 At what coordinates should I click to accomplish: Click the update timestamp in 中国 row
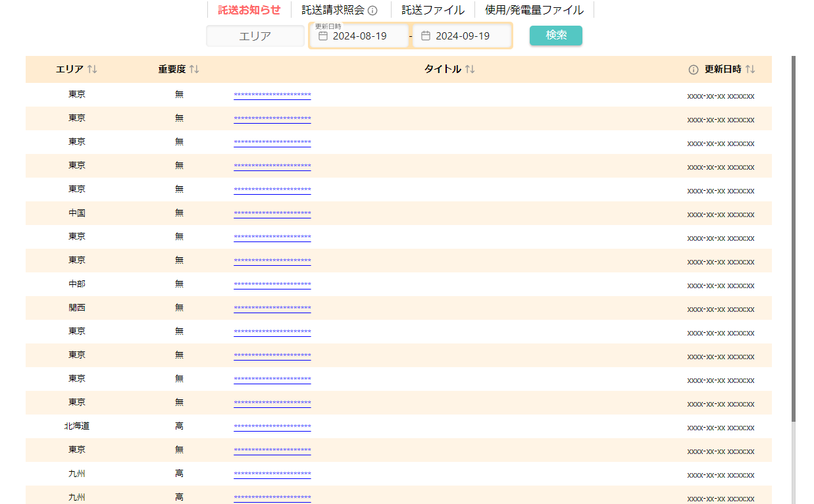click(721, 214)
